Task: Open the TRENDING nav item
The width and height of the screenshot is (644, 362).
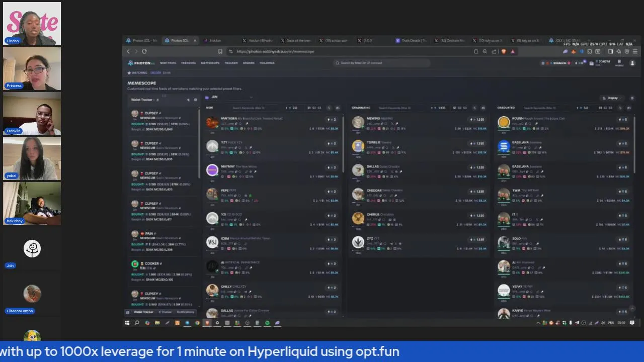Action: pos(188,63)
